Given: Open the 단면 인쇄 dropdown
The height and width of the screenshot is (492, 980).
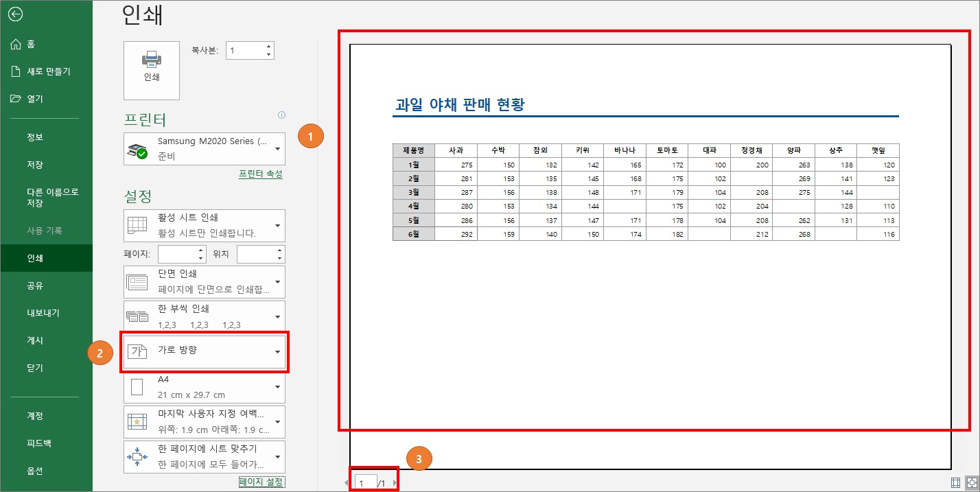Looking at the screenshot, I should point(205,281).
